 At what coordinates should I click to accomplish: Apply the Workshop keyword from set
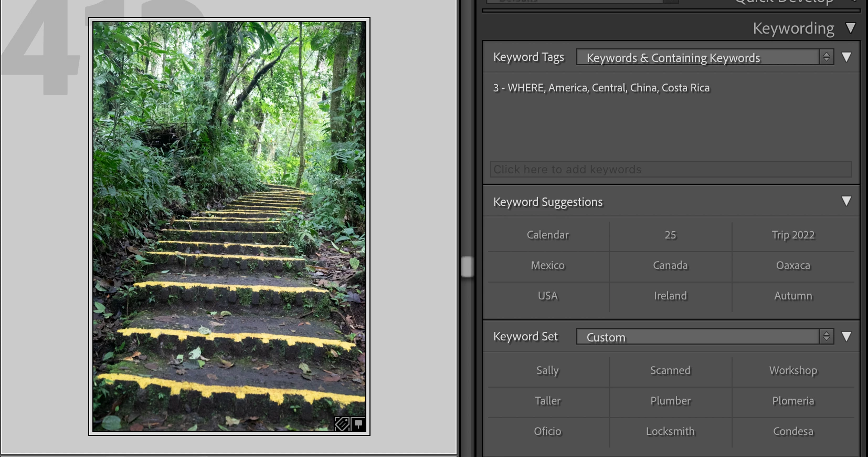(x=793, y=370)
